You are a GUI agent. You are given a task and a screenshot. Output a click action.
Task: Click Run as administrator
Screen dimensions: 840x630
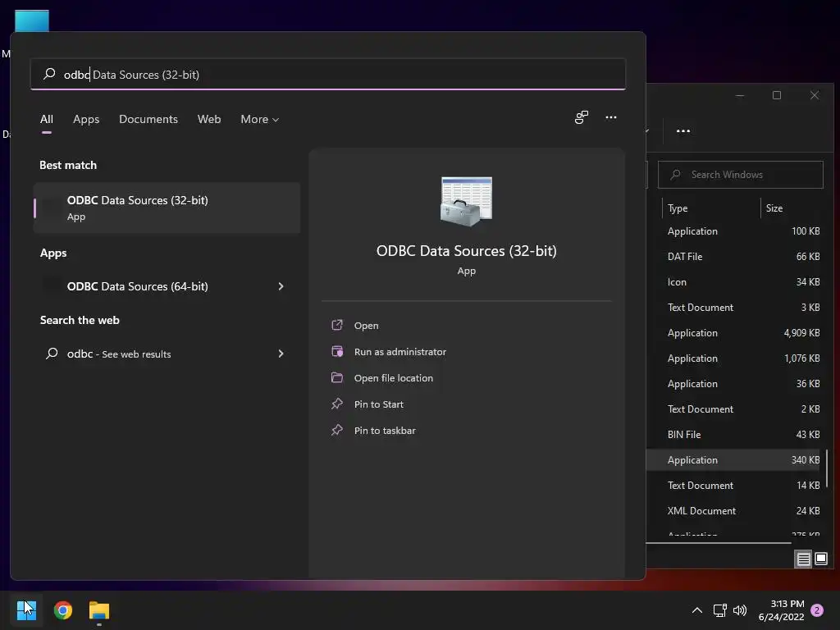click(x=400, y=351)
